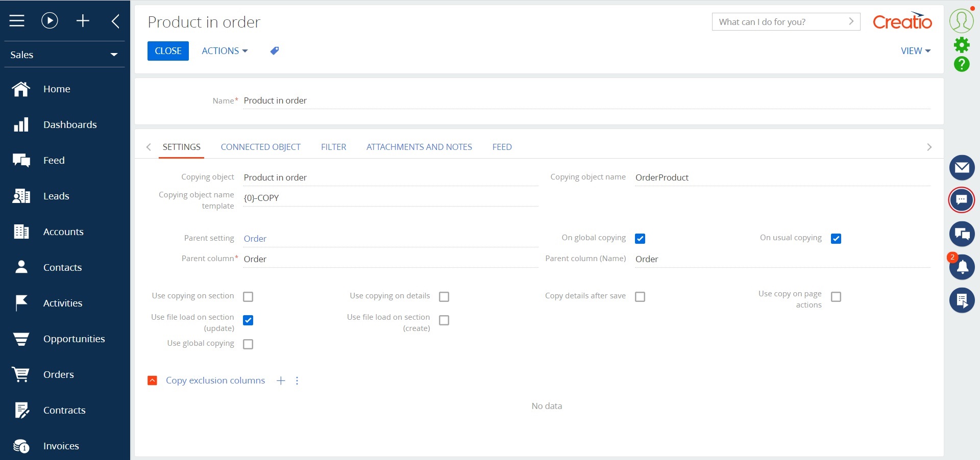Open the ACTIONS dropdown
Image resolution: width=980 pixels, height=460 pixels.
[225, 50]
